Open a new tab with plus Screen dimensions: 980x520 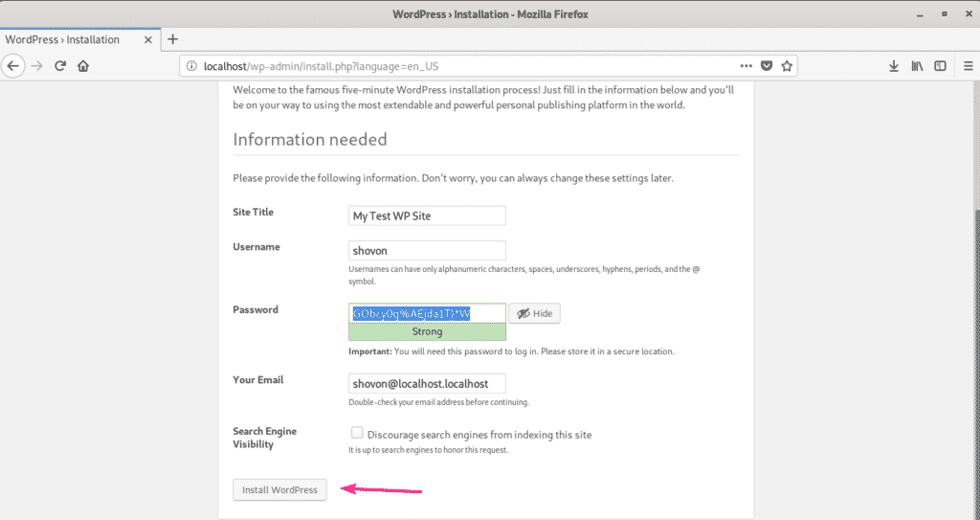[x=173, y=39]
